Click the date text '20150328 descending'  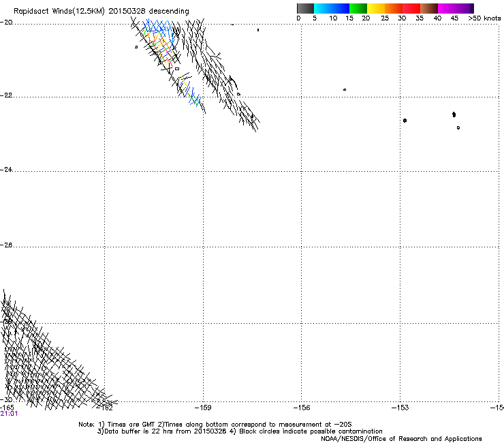tap(149, 12)
